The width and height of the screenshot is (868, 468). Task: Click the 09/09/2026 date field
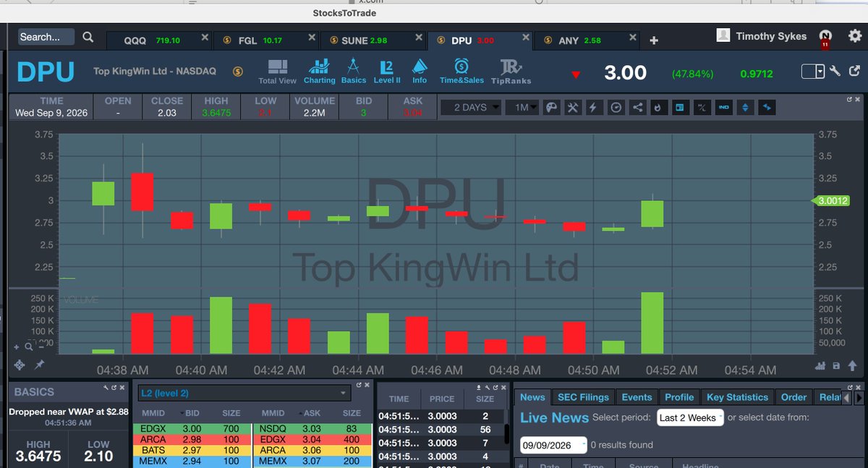(553, 445)
